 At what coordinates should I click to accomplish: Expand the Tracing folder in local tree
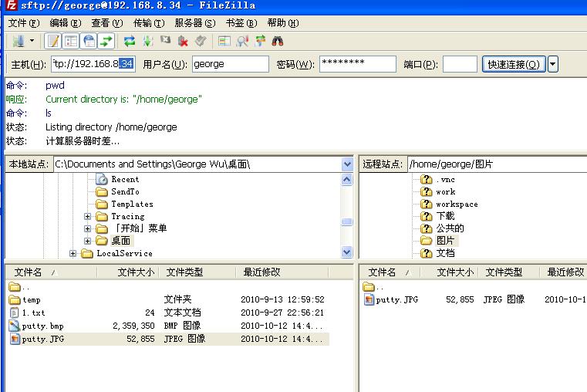[87, 216]
